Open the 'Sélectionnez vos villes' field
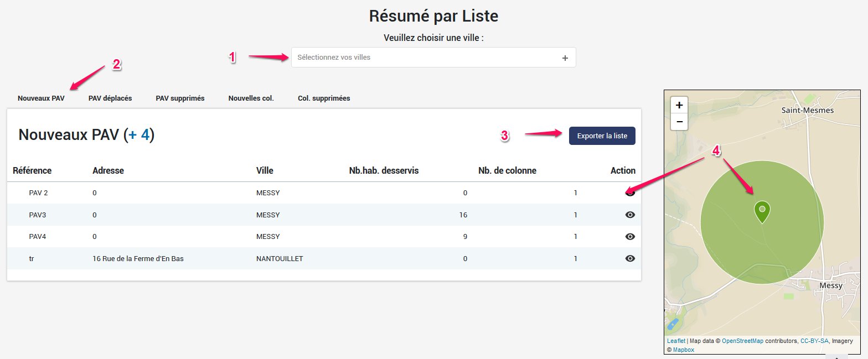868x359 pixels. pos(421,58)
